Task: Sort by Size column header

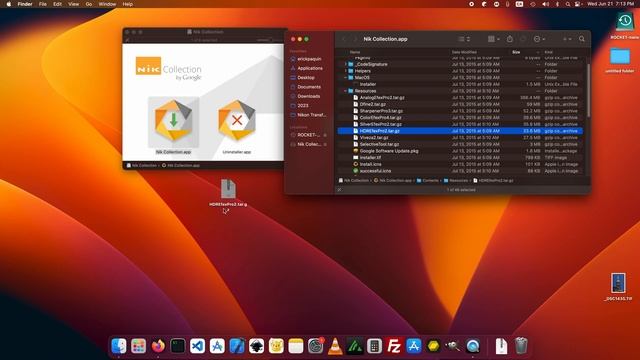Action: 516,52
